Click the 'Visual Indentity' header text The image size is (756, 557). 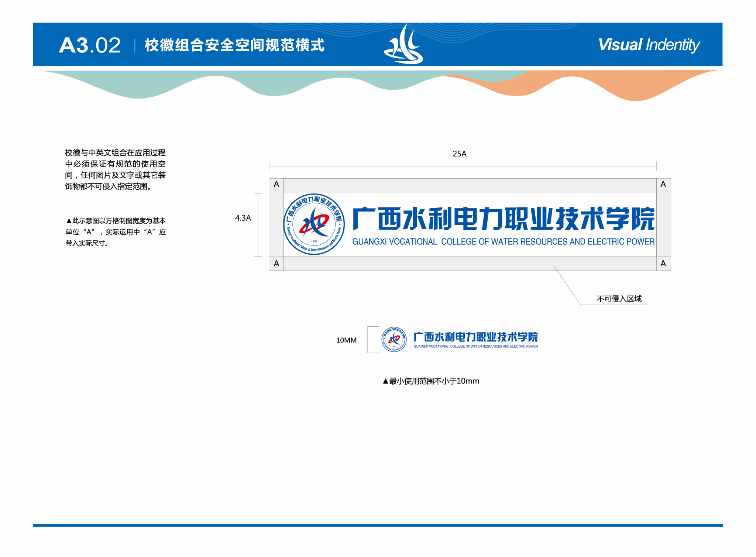pos(649,45)
